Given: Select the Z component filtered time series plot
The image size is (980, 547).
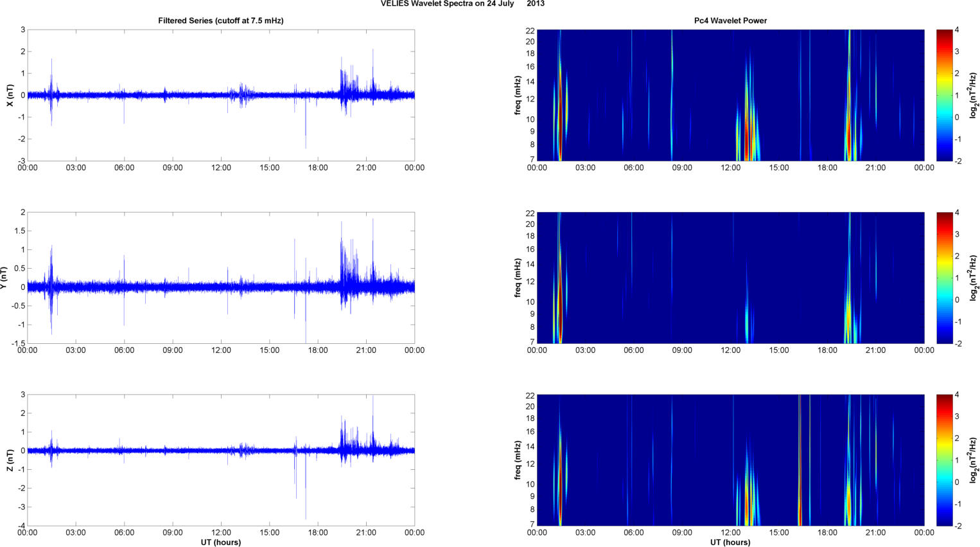Looking at the screenshot, I should tap(221, 460).
